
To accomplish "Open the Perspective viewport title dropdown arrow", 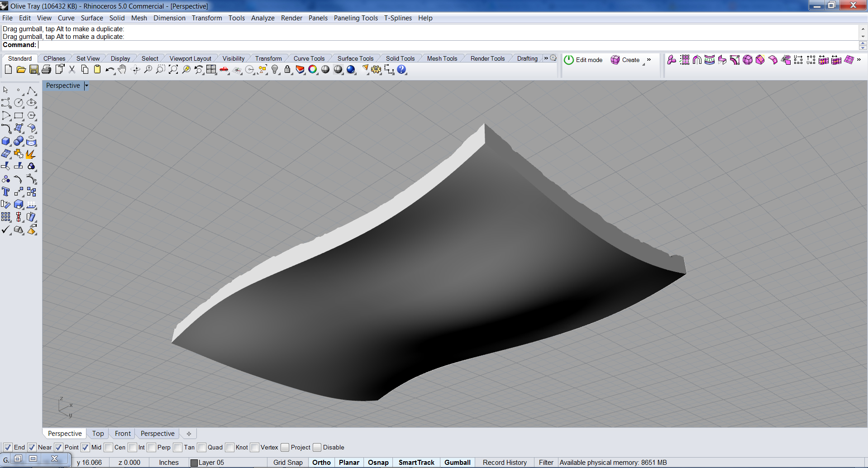I will tap(86, 86).
